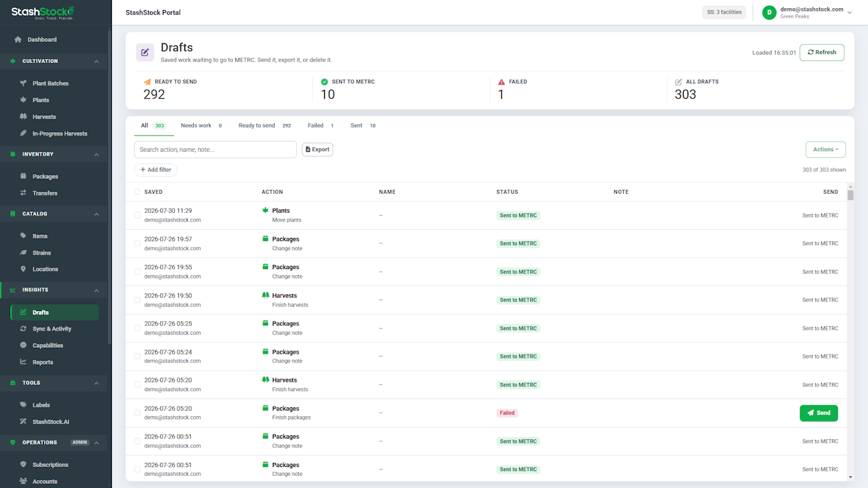The height and width of the screenshot is (488, 868).
Task: Toggle the select-all checkbox beside SAVED
Action: tap(137, 192)
